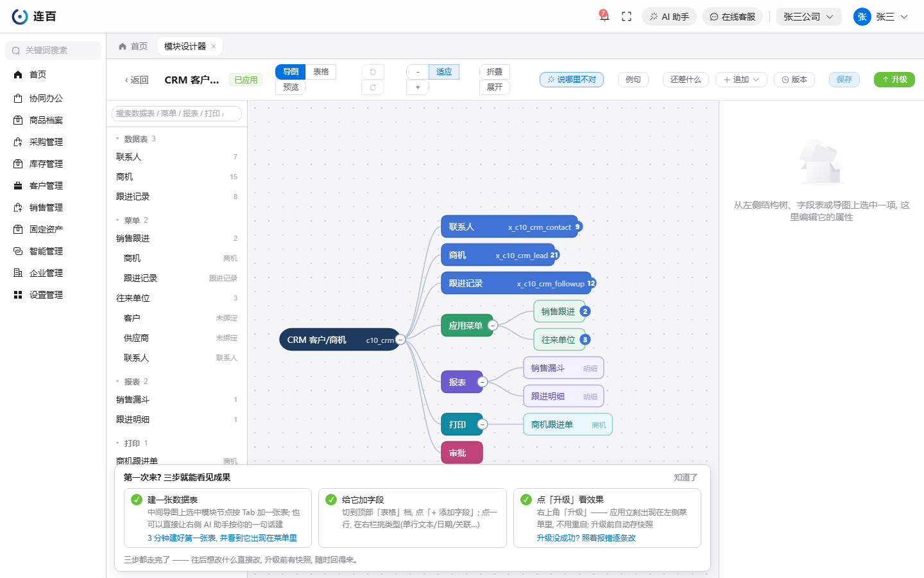This screenshot has width=924, height=578.
Task: Collapse the 打印 node toggle
Action: (483, 425)
